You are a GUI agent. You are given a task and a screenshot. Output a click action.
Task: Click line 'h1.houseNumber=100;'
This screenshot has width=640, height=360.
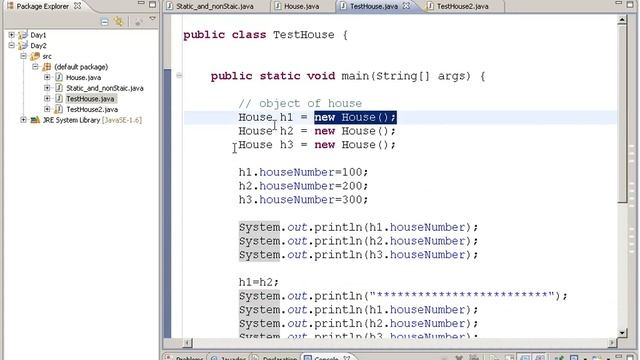[x=303, y=173]
